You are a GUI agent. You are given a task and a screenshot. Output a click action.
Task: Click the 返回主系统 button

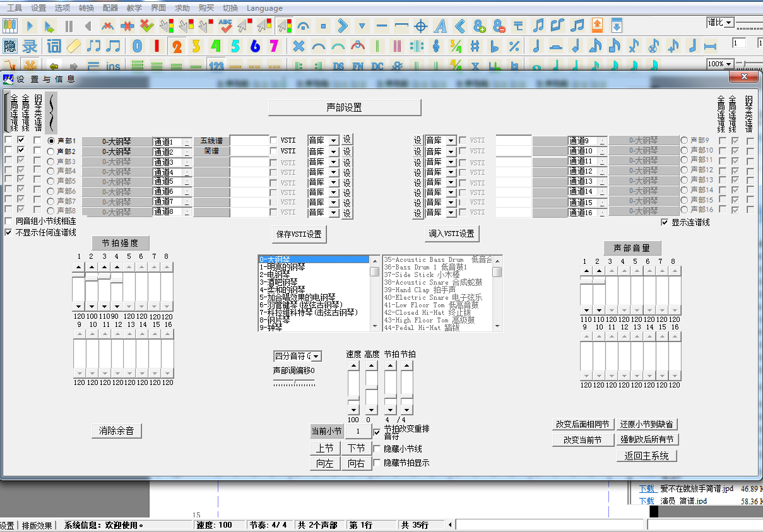coord(647,456)
